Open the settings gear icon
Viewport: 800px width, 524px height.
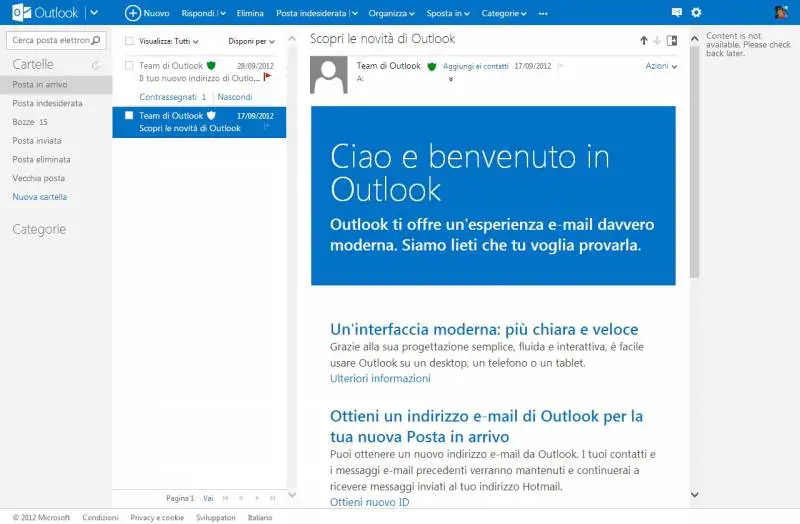[696, 12]
